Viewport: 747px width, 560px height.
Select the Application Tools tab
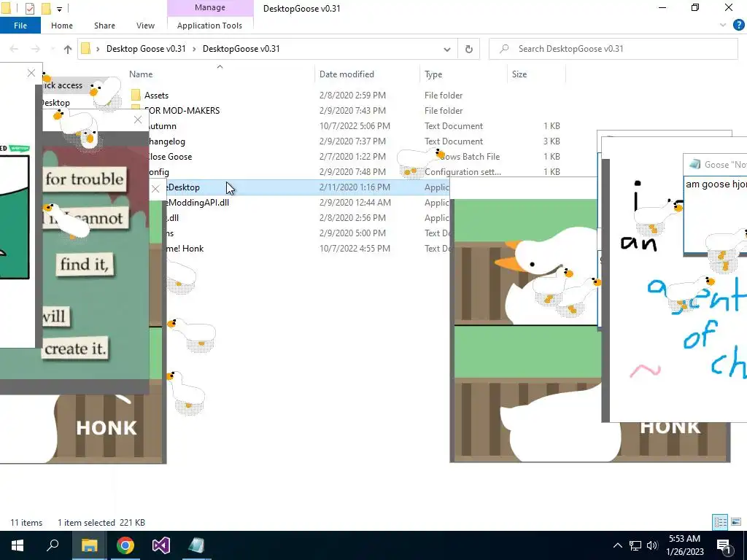(209, 26)
